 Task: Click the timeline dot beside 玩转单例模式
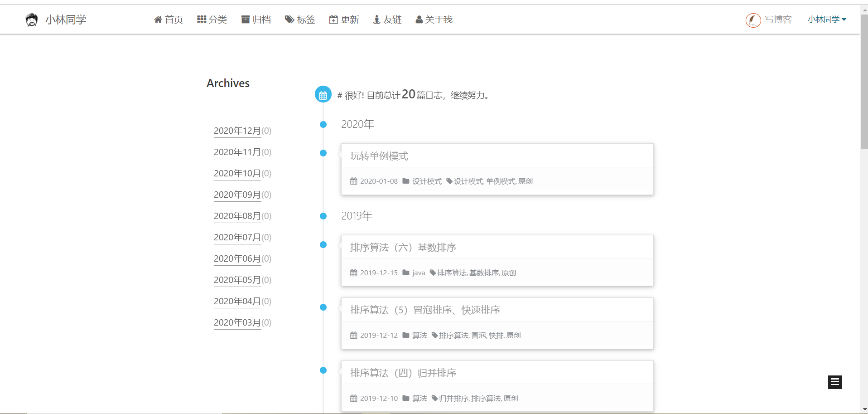coord(323,153)
